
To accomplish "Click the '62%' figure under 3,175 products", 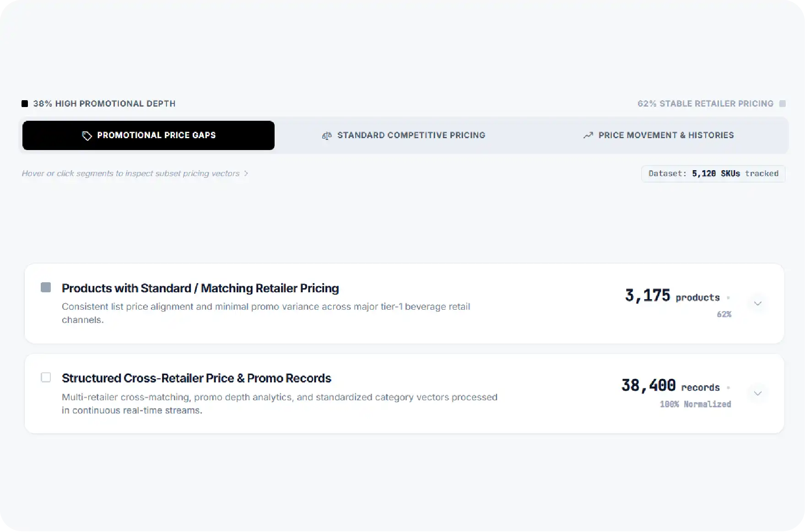I will coord(724,314).
